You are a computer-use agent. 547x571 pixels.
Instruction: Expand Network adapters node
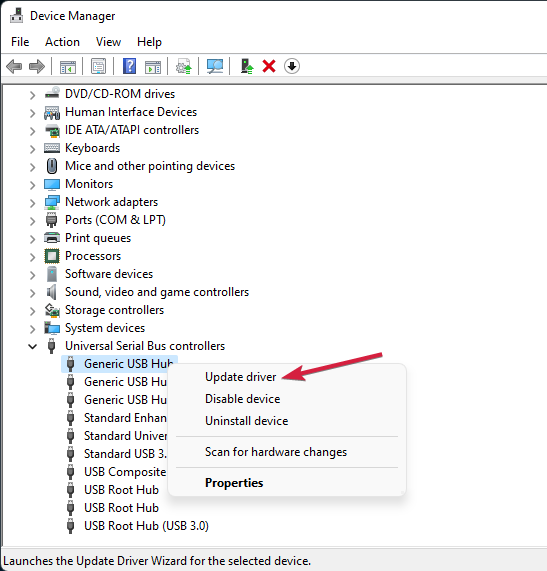tap(32, 203)
